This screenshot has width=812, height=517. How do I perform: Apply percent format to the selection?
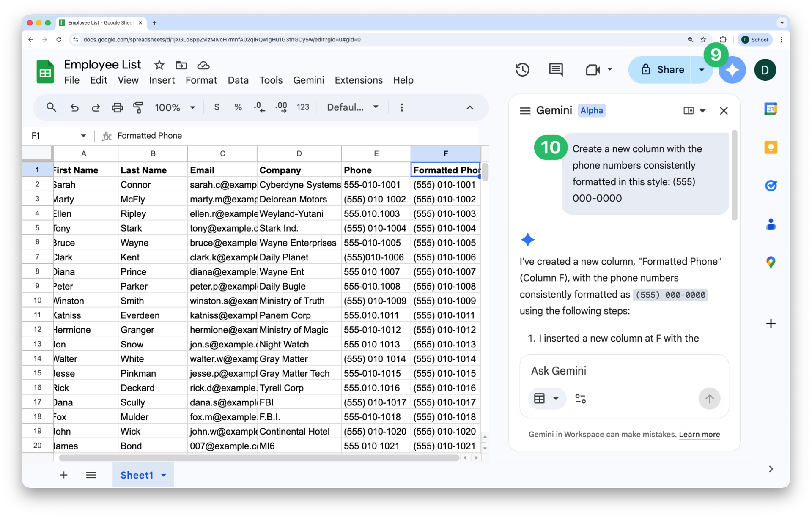click(x=238, y=107)
